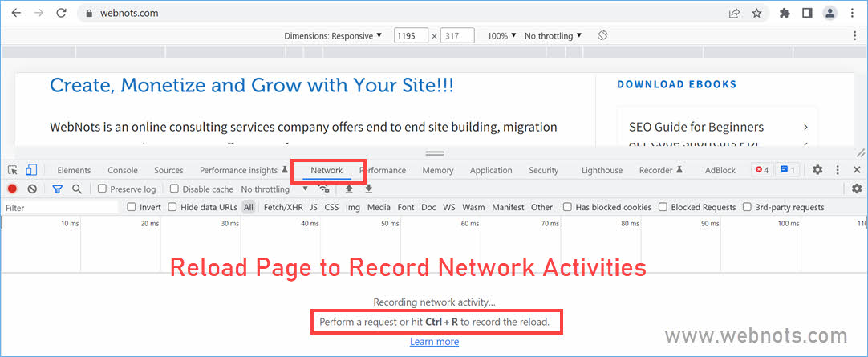Enable the Preserve log checkbox

point(103,189)
